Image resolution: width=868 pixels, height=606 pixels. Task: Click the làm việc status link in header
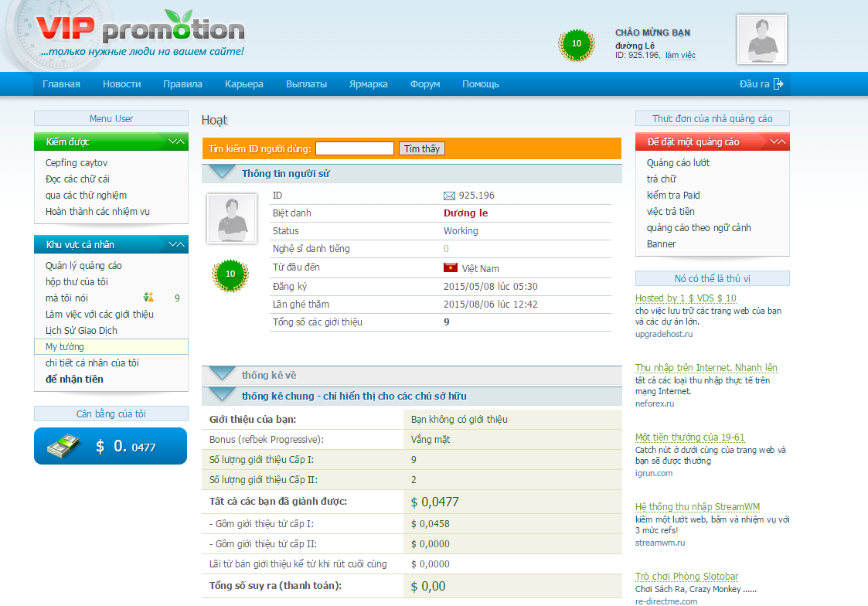tap(680, 56)
